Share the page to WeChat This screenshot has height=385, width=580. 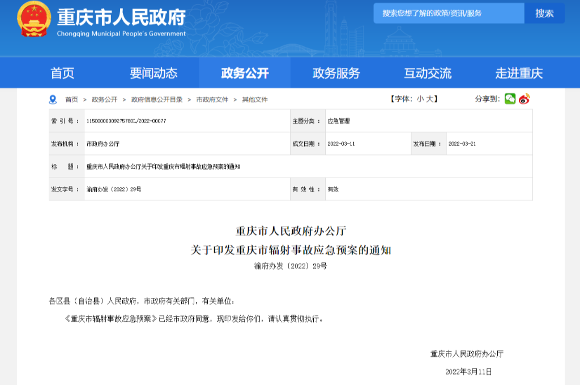click(510, 99)
